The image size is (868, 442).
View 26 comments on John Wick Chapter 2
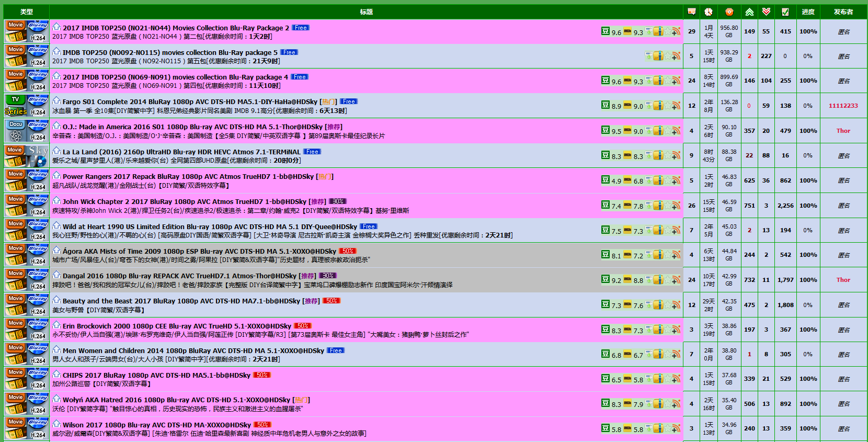coord(691,206)
